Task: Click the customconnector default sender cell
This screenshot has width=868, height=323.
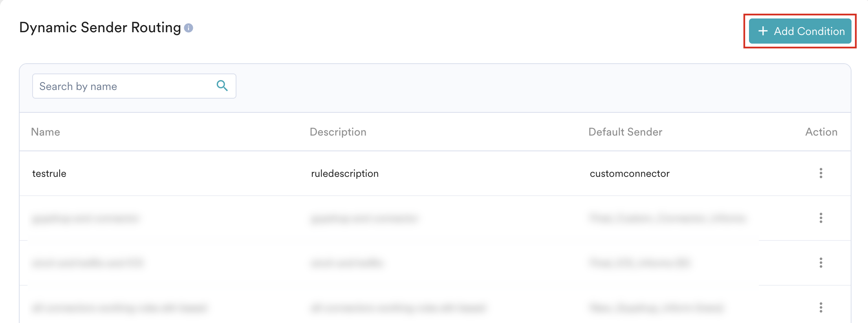Action: pyautogui.click(x=630, y=174)
